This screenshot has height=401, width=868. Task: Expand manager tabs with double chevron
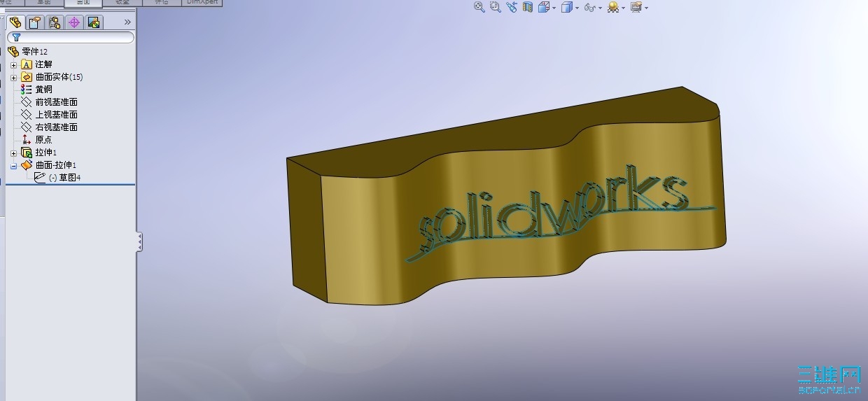pos(127,22)
